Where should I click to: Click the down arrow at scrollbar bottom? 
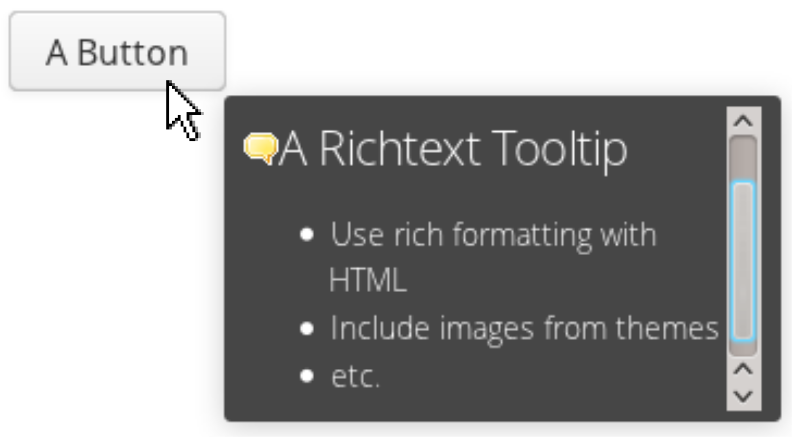744,397
